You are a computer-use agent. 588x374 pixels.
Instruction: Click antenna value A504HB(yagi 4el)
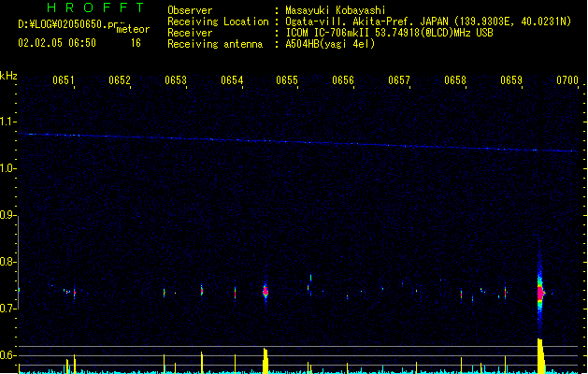[330, 44]
